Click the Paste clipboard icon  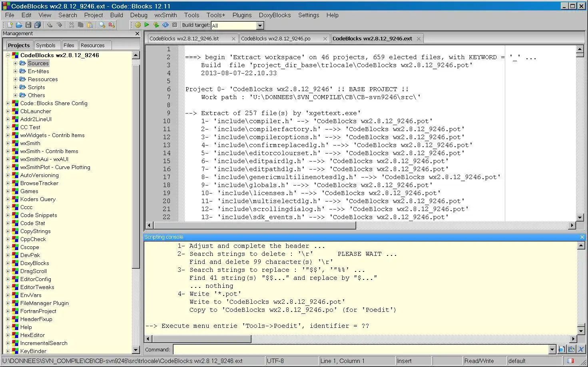(x=90, y=25)
